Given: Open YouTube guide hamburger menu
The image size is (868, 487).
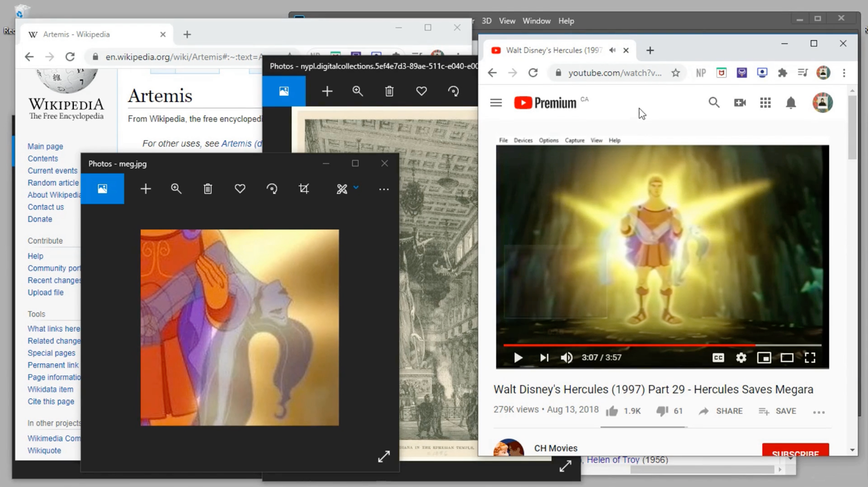Looking at the screenshot, I should coord(496,103).
